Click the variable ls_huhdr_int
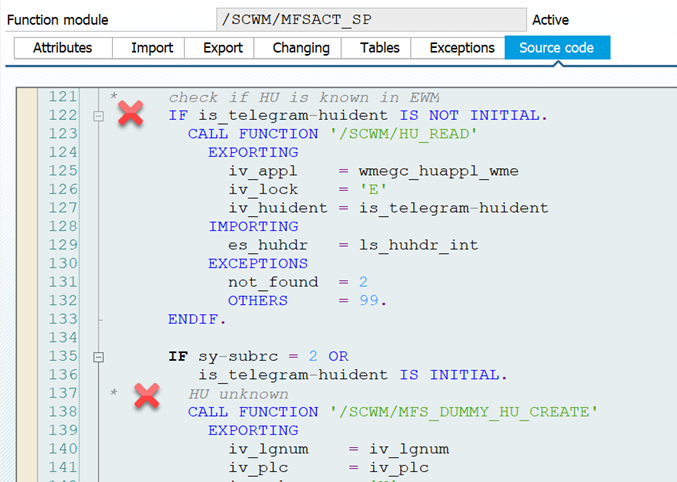The height and width of the screenshot is (482, 677). (418, 245)
